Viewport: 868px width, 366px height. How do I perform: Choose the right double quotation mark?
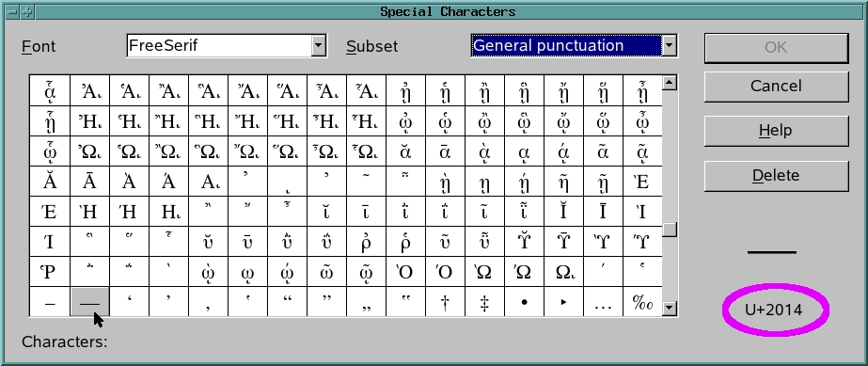tap(326, 302)
